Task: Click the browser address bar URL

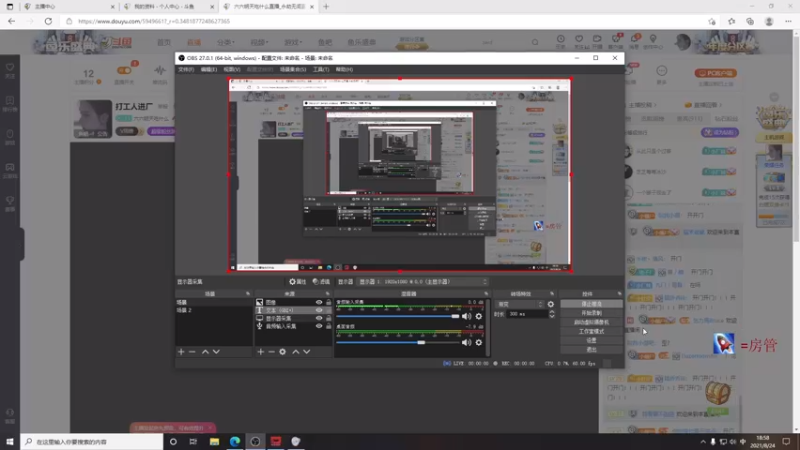Action: coord(154,21)
